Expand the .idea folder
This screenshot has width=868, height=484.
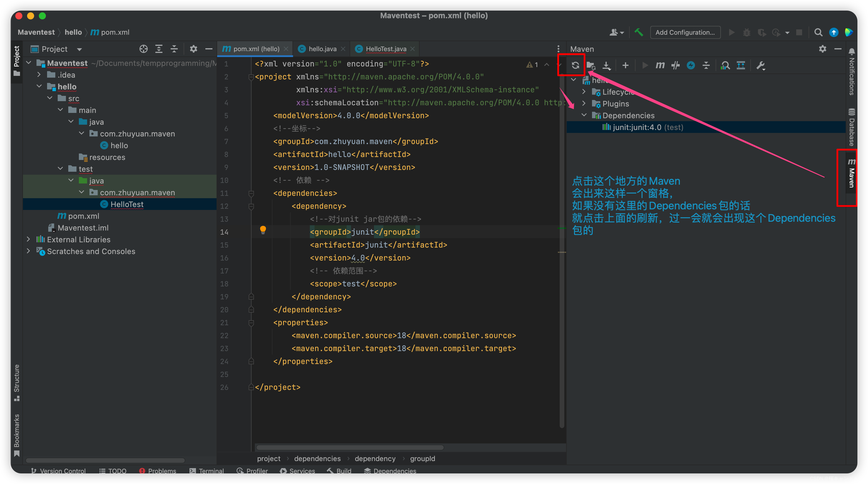[x=39, y=74]
